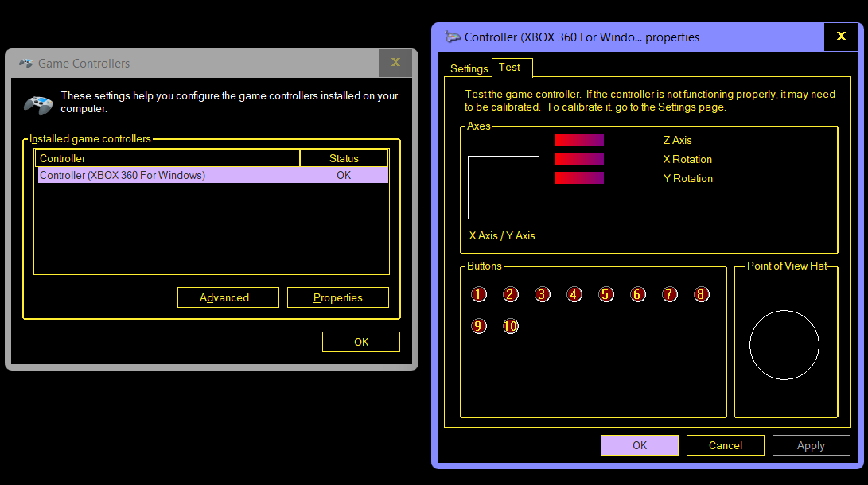Click the Z Axis label

[x=678, y=141]
